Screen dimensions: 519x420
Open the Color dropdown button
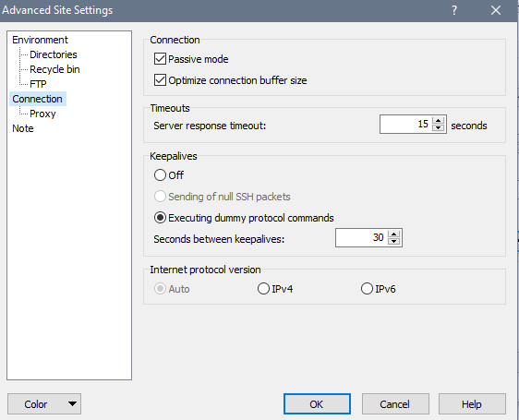coord(44,403)
